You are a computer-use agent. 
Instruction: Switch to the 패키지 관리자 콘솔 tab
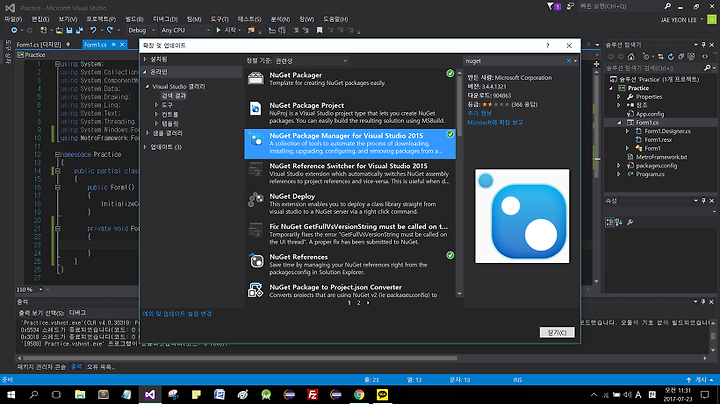(41, 367)
